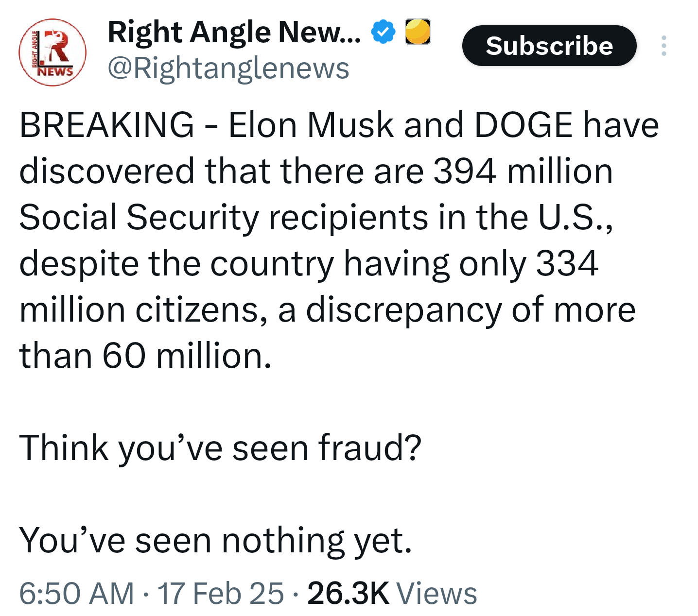Click the number 334 in the tweet
The height and width of the screenshot is (616, 698).
click(567, 263)
